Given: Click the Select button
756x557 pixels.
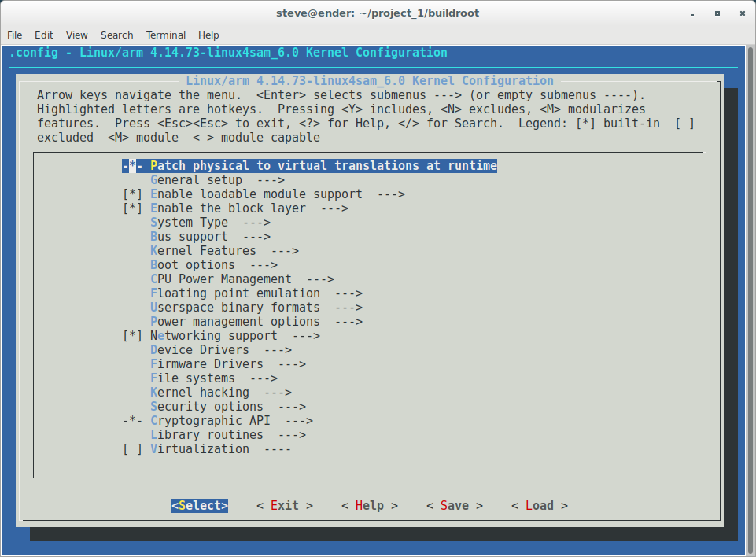Looking at the screenshot, I should (199, 505).
